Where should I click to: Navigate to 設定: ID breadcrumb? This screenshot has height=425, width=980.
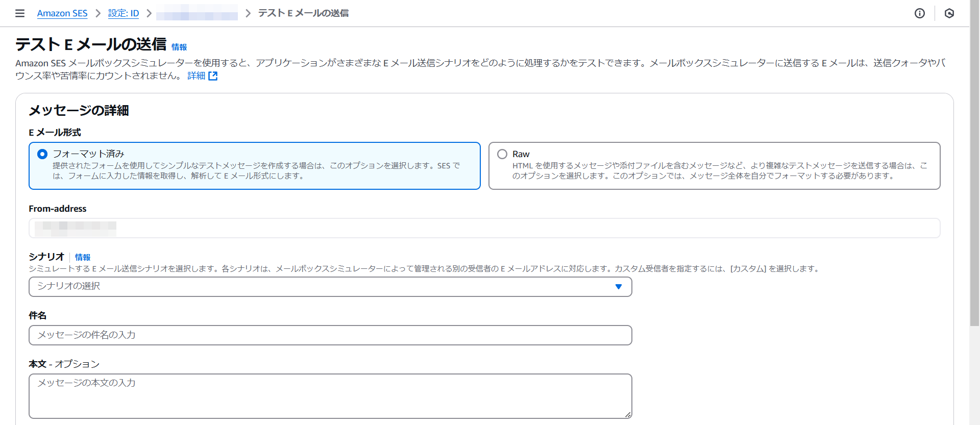click(x=124, y=13)
